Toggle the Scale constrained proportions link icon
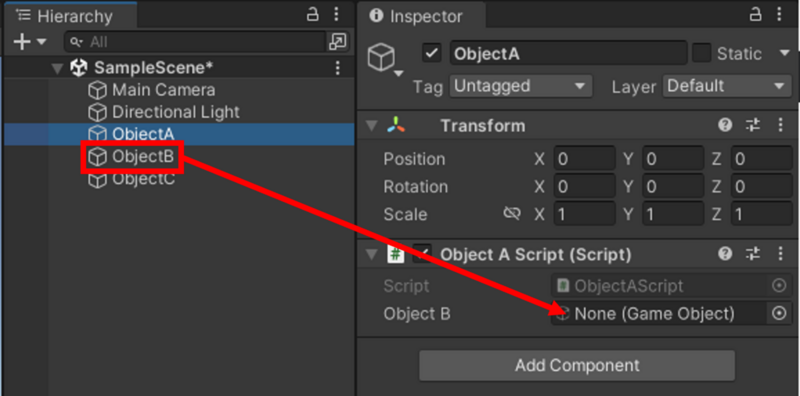 pyautogui.click(x=511, y=214)
